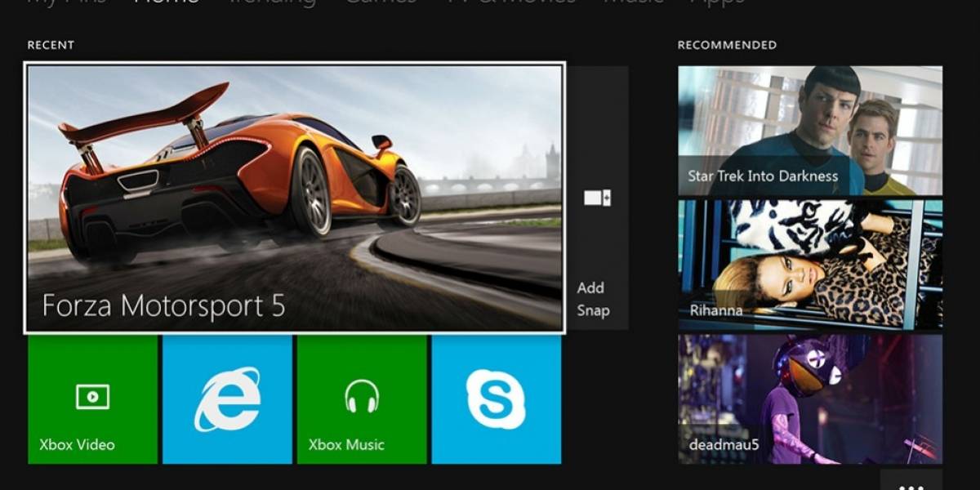Open the Internet Explorer tile
980x490 pixels.
point(227,399)
